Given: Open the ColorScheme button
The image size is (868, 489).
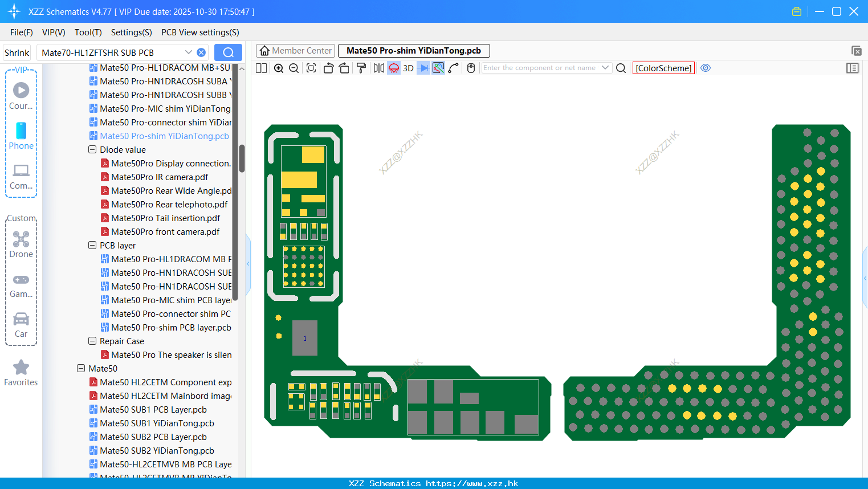Looking at the screenshot, I should (x=663, y=68).
